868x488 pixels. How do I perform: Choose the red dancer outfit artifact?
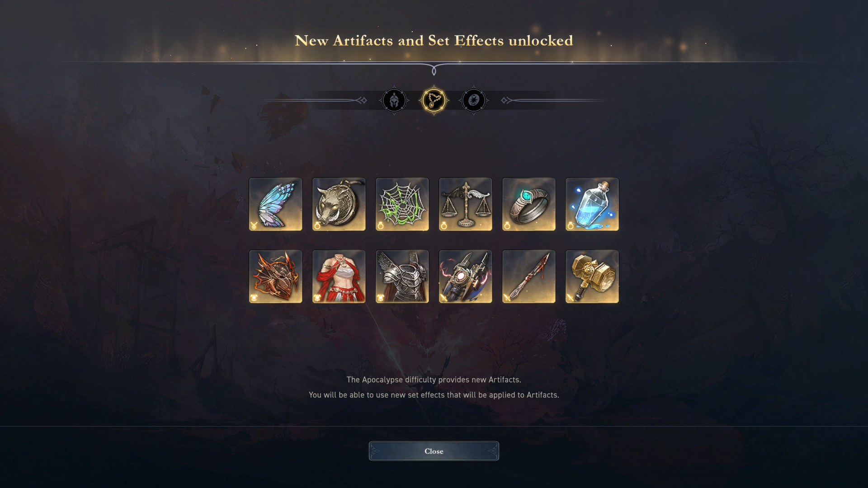coord(339,277)
